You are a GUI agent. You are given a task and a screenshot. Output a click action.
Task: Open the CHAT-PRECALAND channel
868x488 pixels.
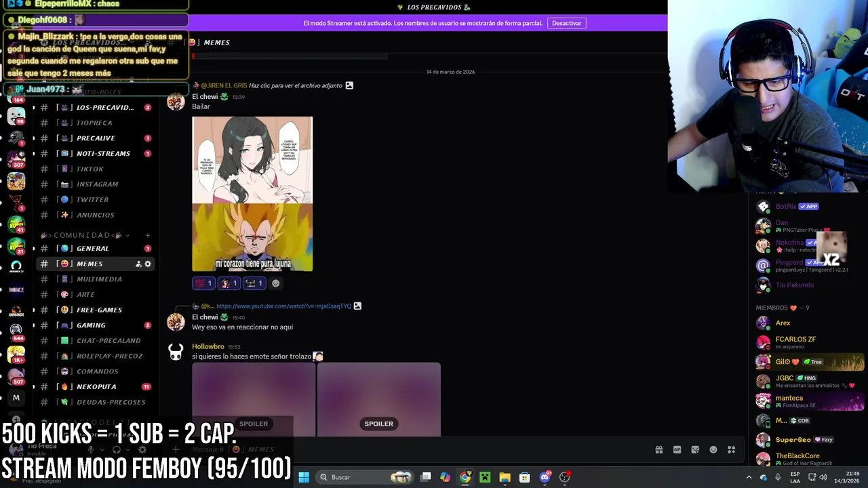(96, 340)
